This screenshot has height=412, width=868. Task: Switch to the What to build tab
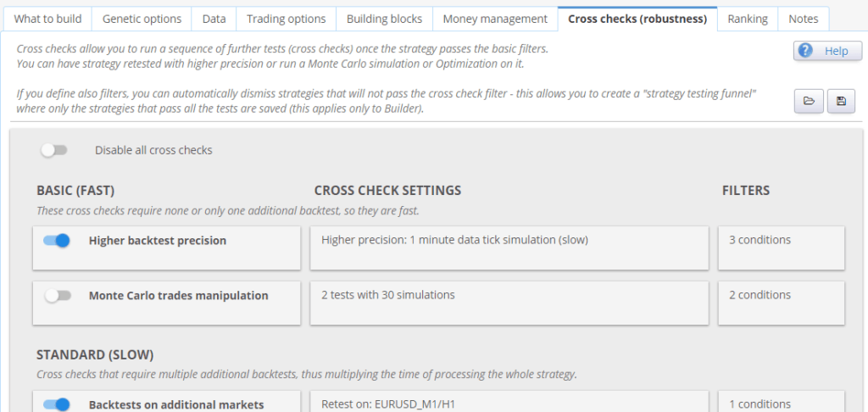tap(47, 19)
